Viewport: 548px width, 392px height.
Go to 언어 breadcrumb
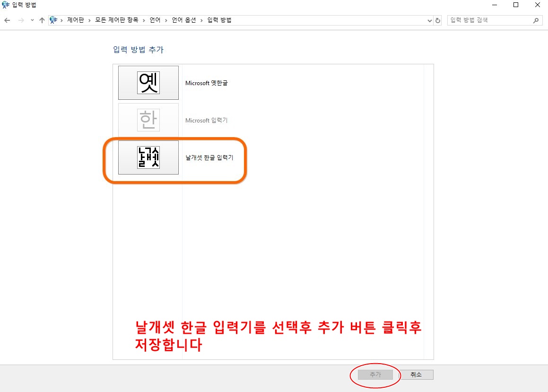coord(155,20)
